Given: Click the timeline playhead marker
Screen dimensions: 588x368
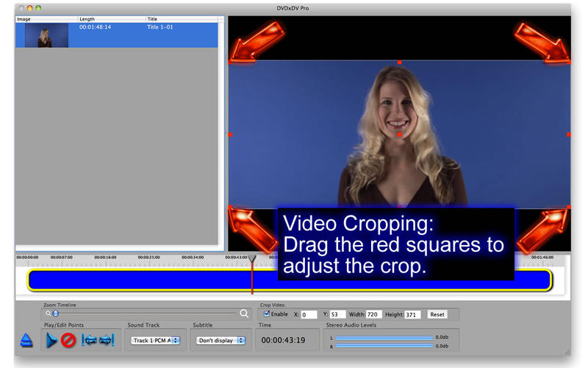Looking at the screenshot, I should 252,261.
